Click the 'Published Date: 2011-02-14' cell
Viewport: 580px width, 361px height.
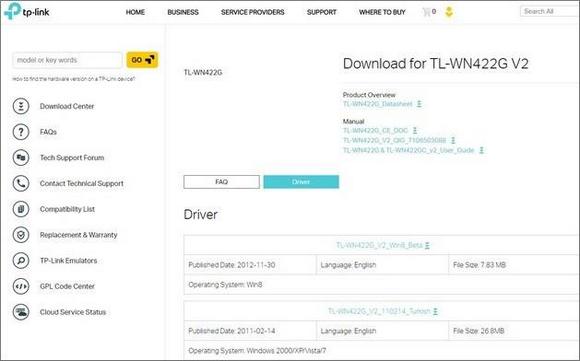click(x=250, y=331)
